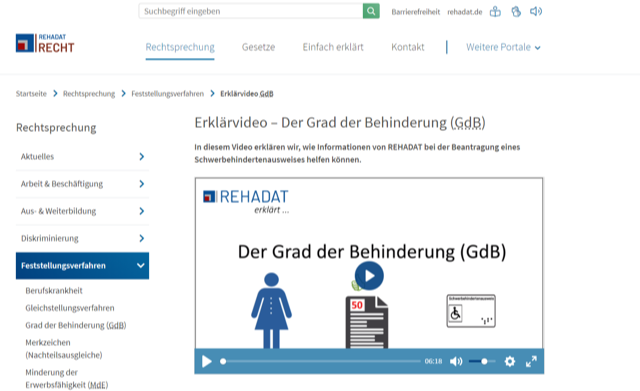Go to Startseite breadcrumb

[x=31, y=93]
